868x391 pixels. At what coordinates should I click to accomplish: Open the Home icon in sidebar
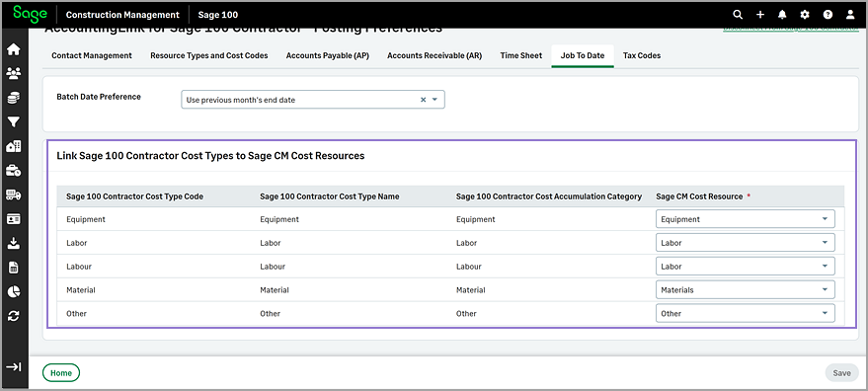tap(13, 49)
